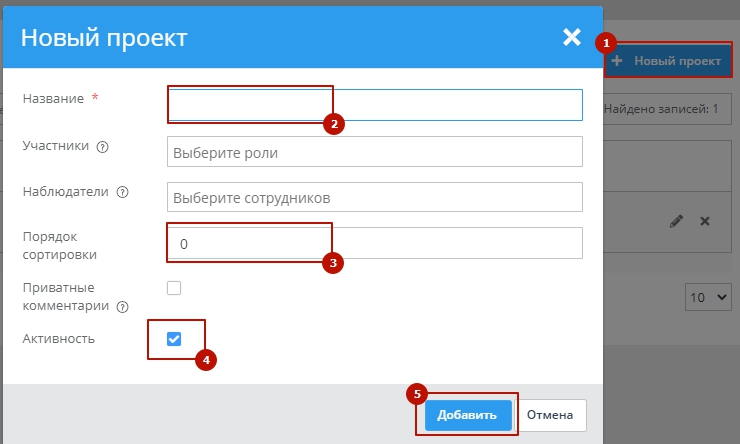
Task: Click the Название field label
Action: 53,98
